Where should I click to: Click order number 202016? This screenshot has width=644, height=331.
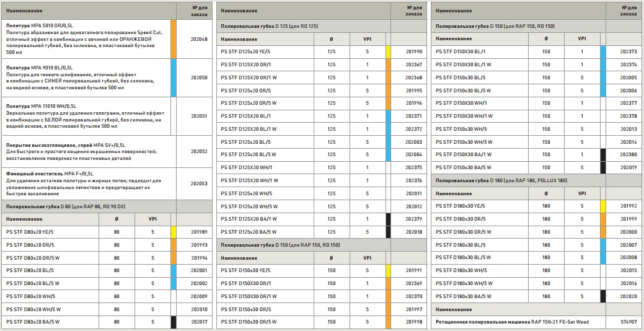pos(629,283)
